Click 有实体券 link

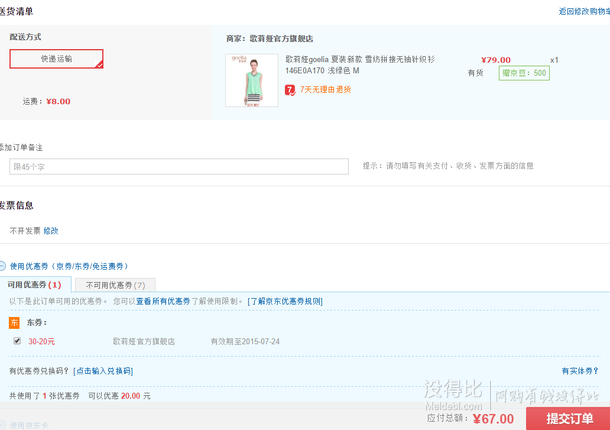pos(579,371)
